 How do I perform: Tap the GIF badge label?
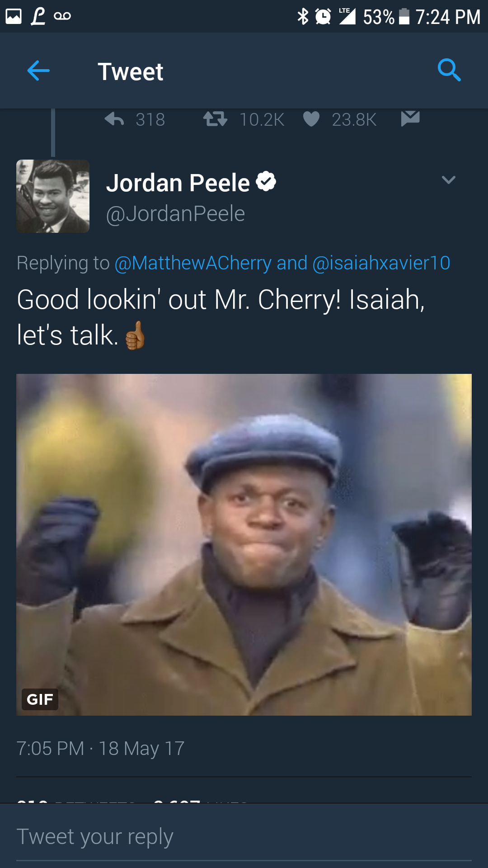[40, 699]
